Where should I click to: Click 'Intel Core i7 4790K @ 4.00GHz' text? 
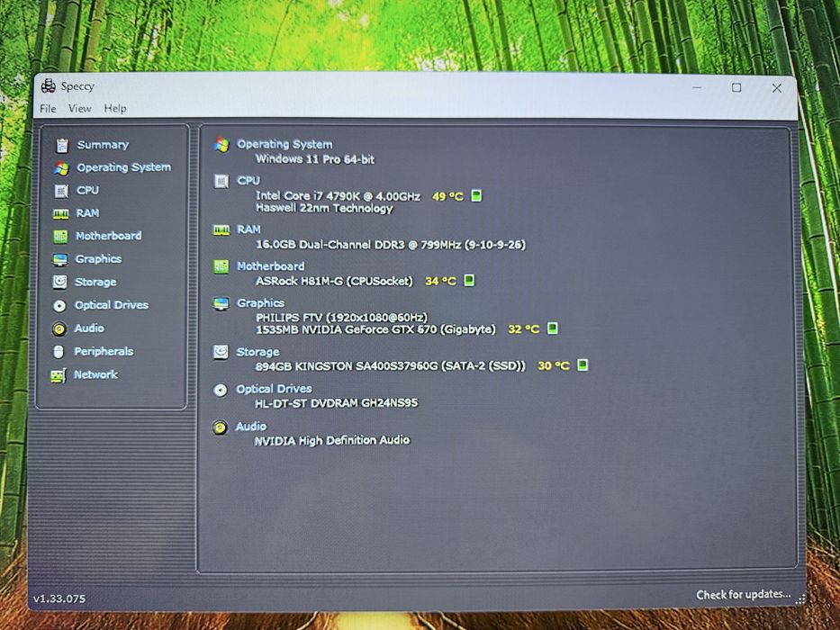coord(338,196)
